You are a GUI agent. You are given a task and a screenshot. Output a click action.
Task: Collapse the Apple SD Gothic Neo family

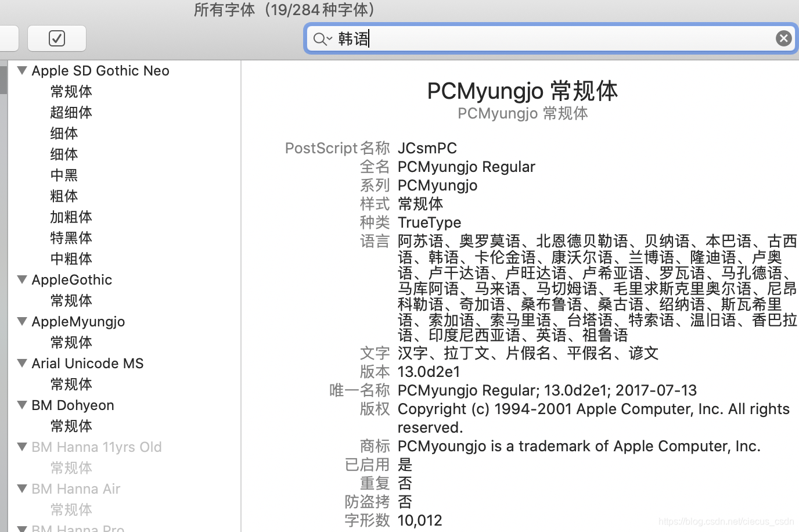tap(23, 70)
